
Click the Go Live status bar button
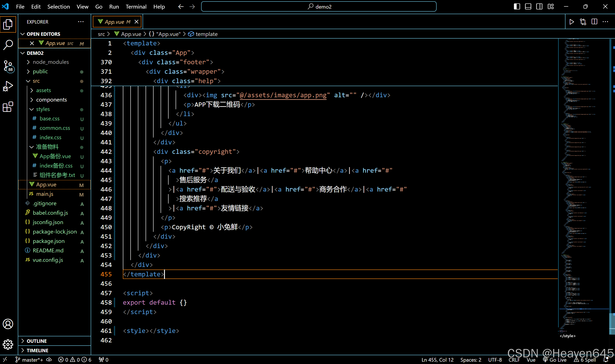click(x=554, y=360)
